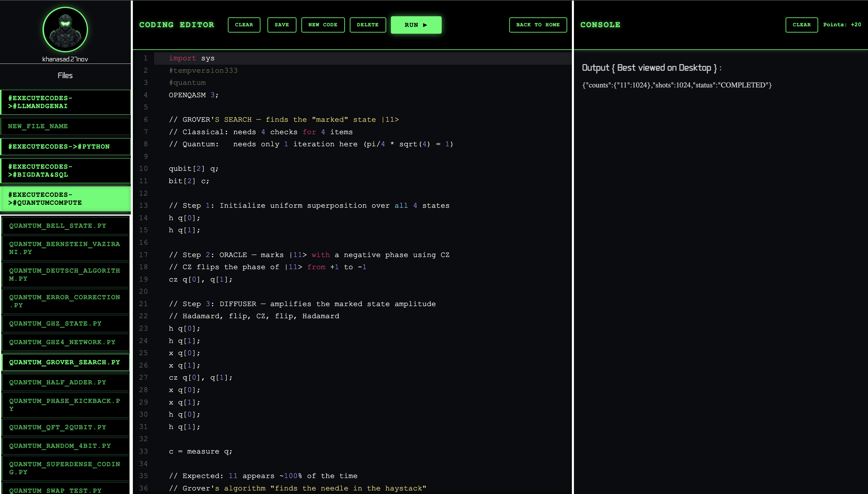
Task: Open QUANTUM_GHZ_STATE.PY file
Action: (x=66, y=324)
